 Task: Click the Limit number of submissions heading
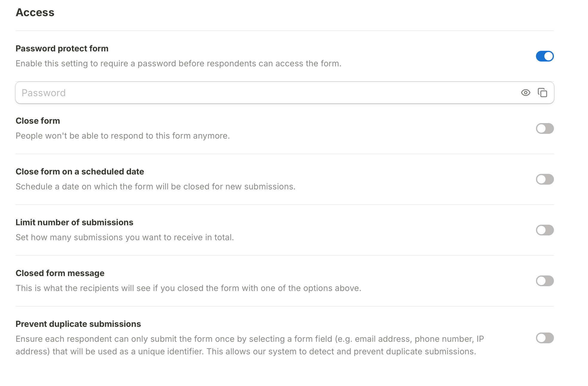[x=74, y=222]
